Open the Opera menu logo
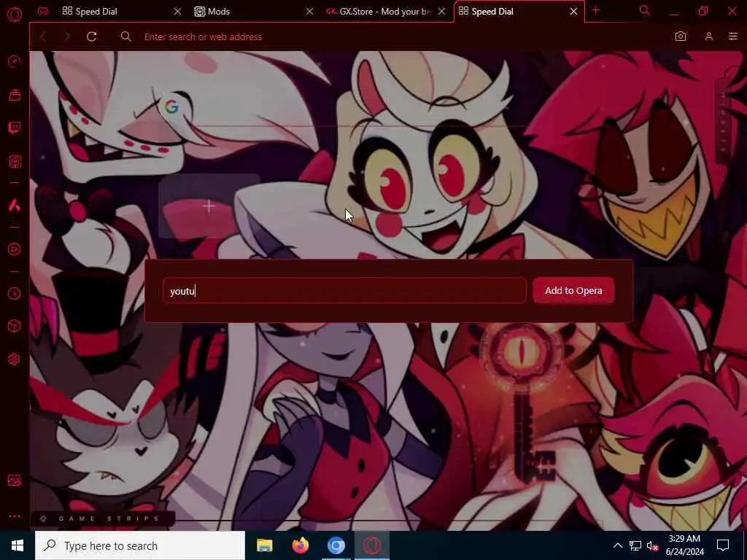The width and height of the screenshot is (747, 560). tap(15, 14)
